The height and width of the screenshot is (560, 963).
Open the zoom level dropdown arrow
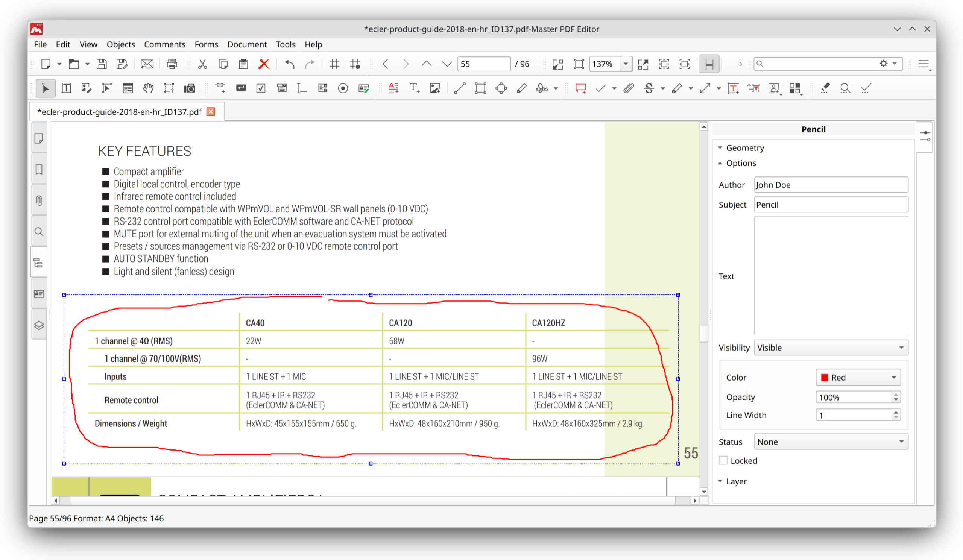pos(626,64)
